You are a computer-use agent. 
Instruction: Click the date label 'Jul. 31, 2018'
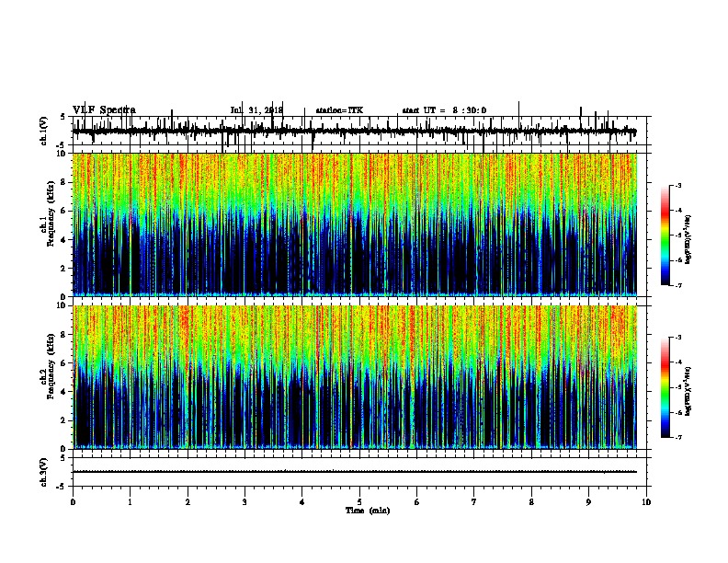click(x=256, y=110)
